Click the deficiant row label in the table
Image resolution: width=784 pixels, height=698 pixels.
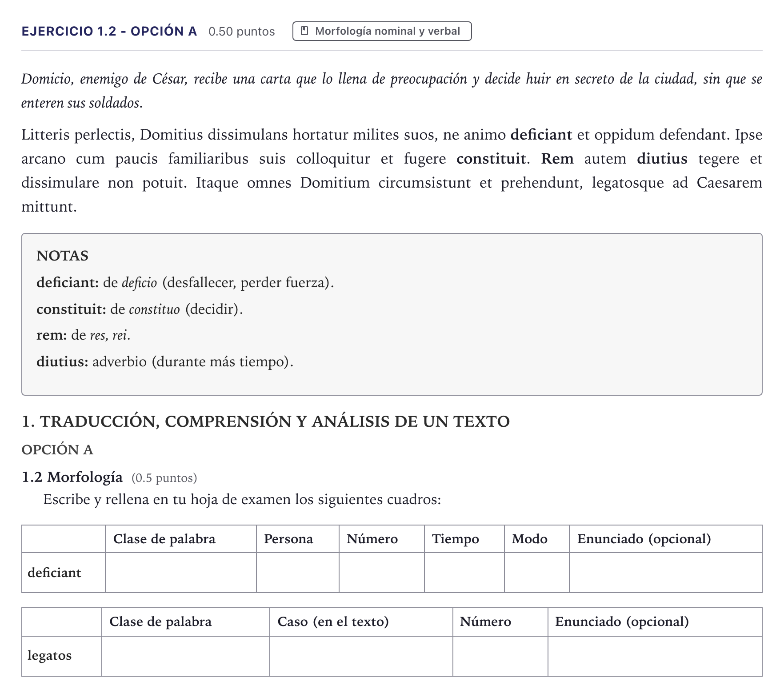tap(54, 573)
